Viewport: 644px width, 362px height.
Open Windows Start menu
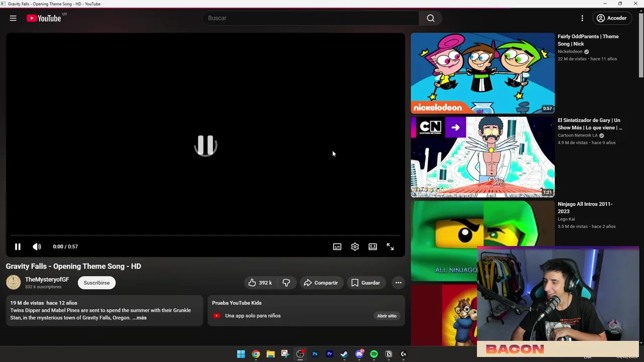[x=241, y=354]
